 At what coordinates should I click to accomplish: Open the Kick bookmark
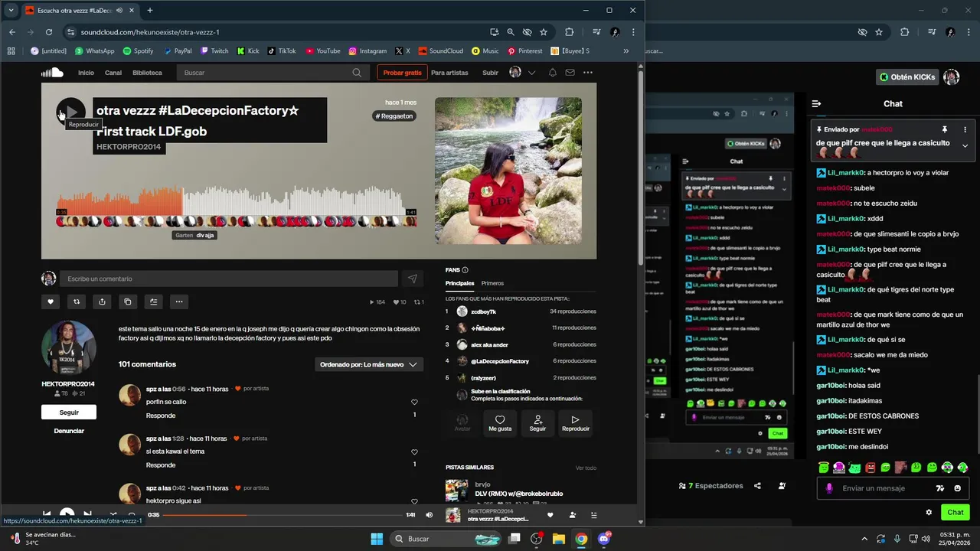[x=248, y=51]
